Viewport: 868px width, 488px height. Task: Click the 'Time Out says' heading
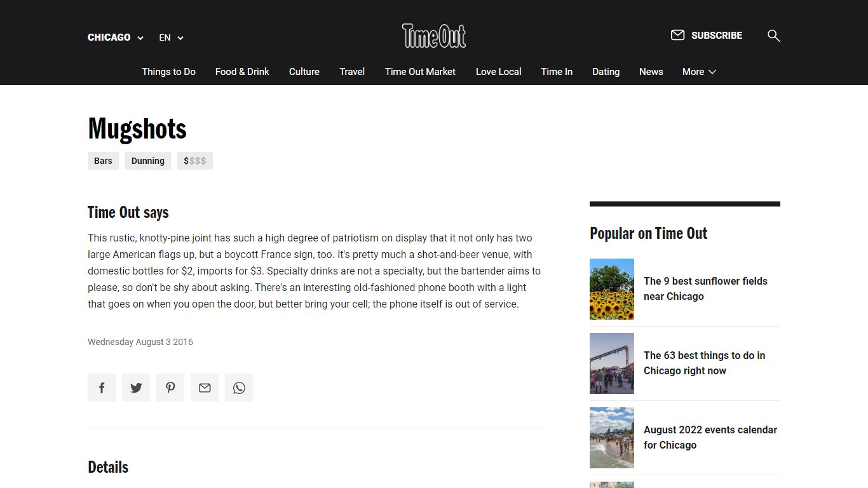click(x=128, y=212)
